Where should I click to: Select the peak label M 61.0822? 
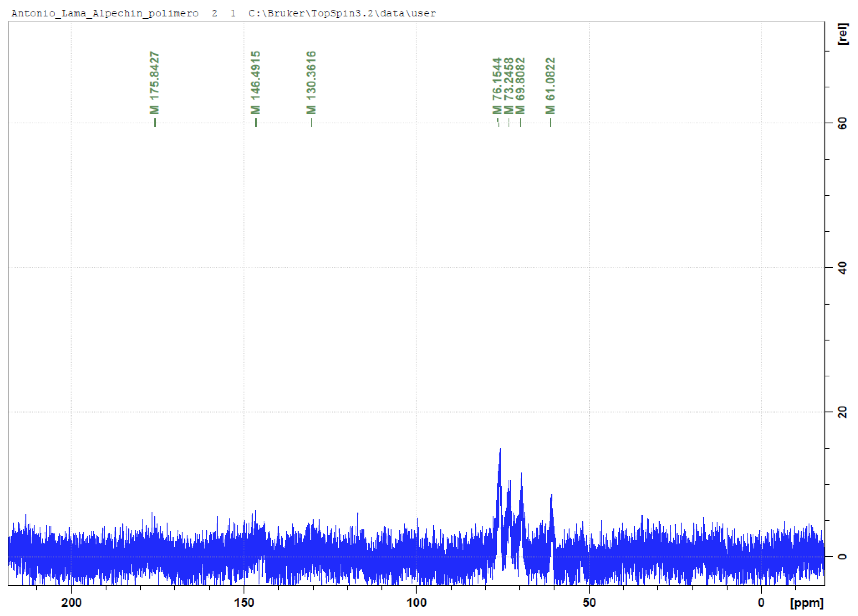pyautogui.click(x=550, y=83)
